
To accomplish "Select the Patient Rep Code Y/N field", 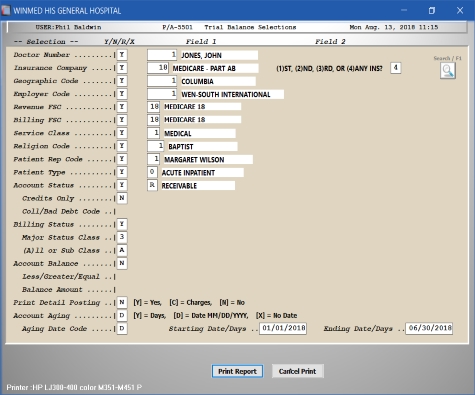I will pyautogui.click(x=122, y=159).
